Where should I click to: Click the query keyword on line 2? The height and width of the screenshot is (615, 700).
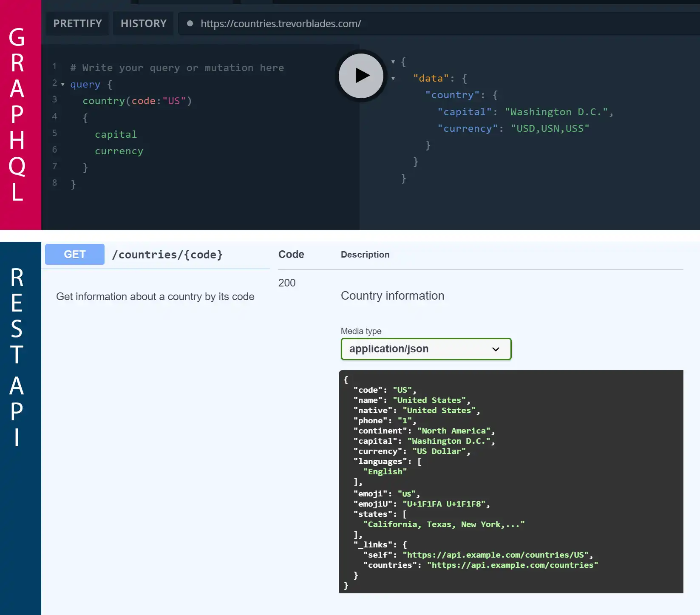[x=85, y=84]
